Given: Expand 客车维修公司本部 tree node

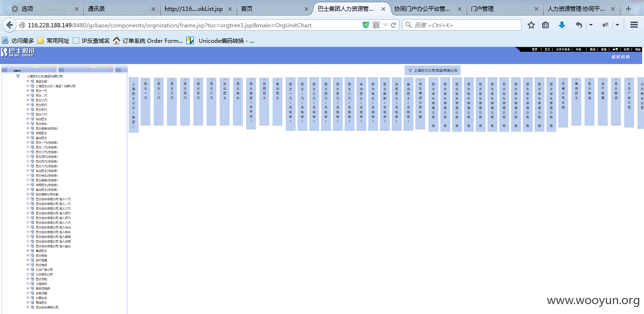Looking at the screenshot, I should coord(28,194).
